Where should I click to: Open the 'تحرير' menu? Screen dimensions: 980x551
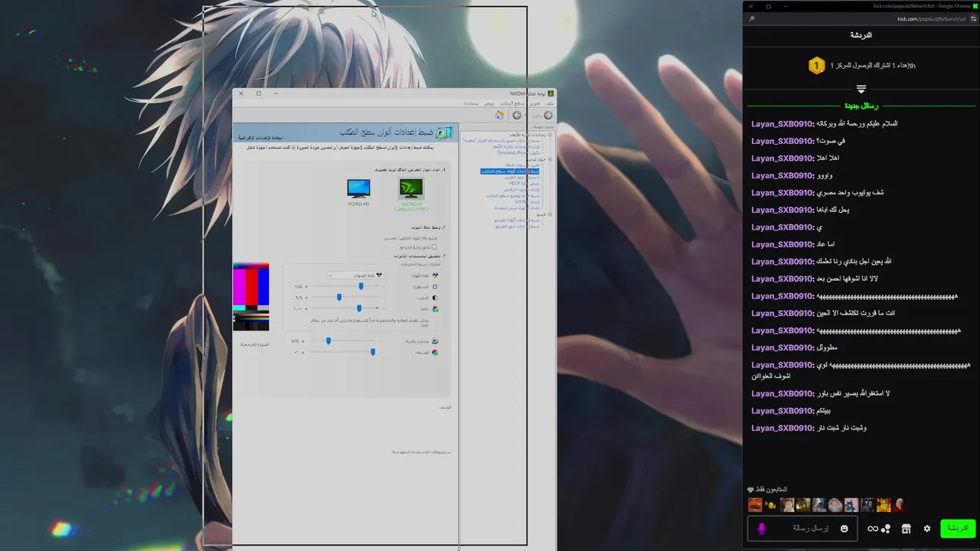(x=535, y=103)
